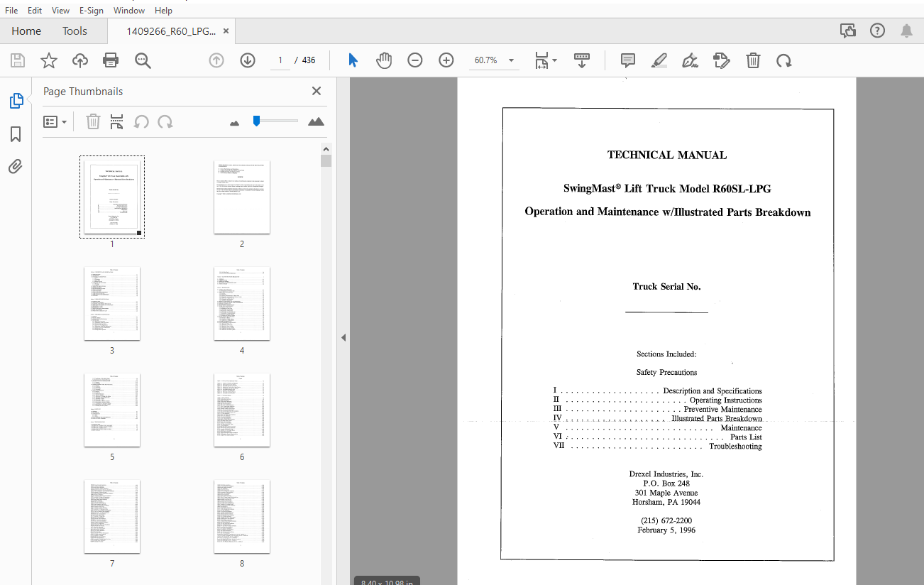Click 'TECHNICAL MANUAL' title on page

[x=667, y=155]
